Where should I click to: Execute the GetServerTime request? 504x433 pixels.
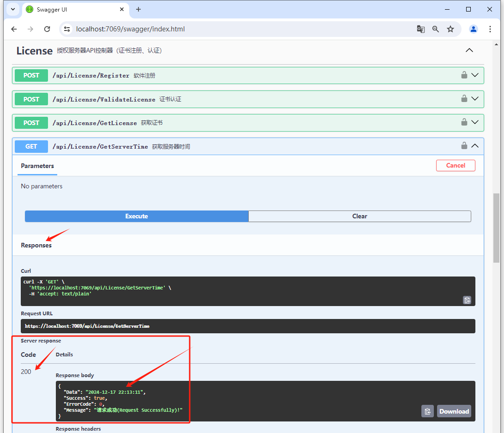(137, 216)
